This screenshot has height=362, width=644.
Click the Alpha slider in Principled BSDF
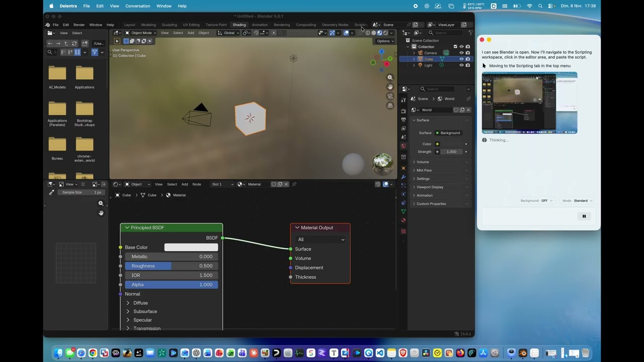[171, 285]
